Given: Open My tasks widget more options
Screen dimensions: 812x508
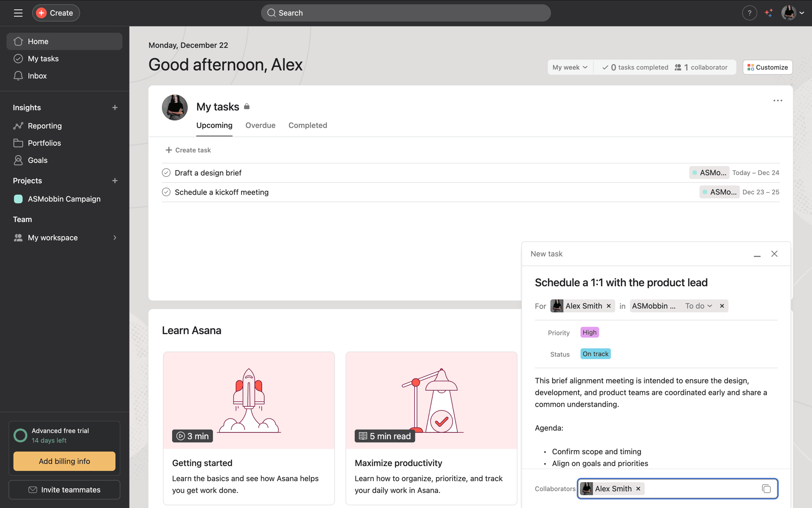Looking at the screenshot, I should pos(778,101).
